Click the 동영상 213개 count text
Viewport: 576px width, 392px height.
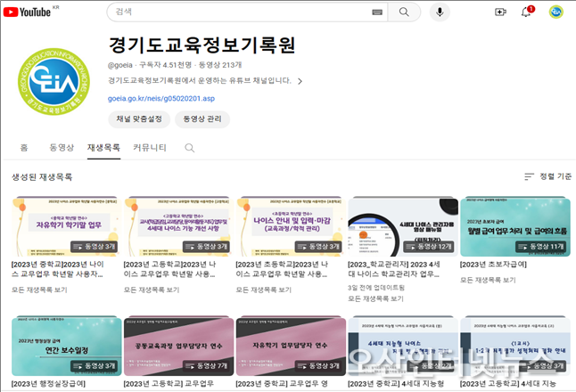[x=220, y=65]
